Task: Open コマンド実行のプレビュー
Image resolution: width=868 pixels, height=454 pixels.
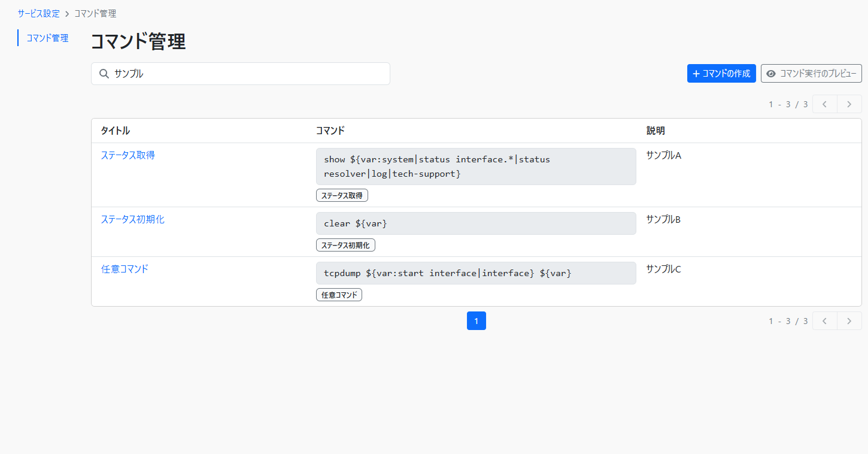Action: click(811, 74)
